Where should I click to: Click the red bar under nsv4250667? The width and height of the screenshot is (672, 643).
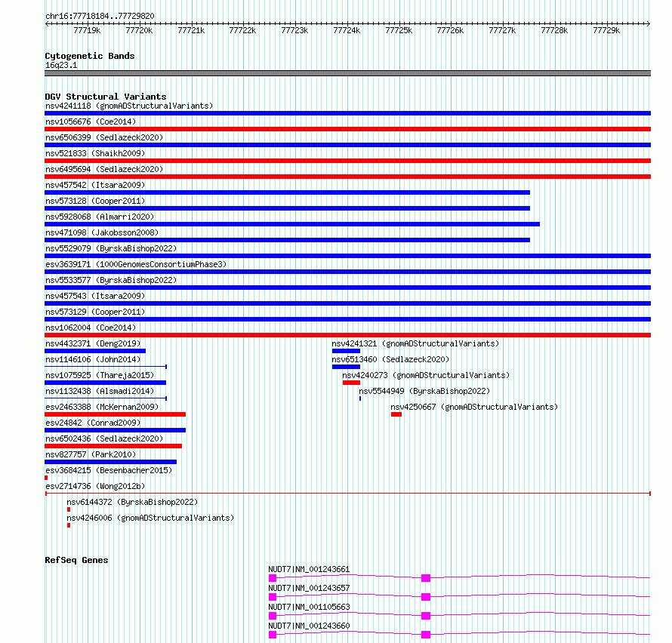[x=396, y=414]
